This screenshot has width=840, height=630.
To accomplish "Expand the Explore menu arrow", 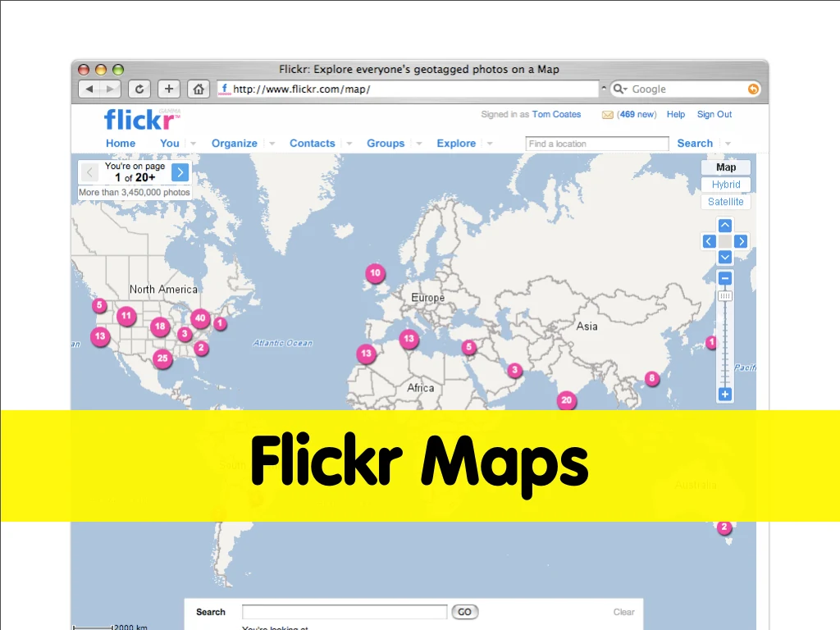I will coord(490,144).
